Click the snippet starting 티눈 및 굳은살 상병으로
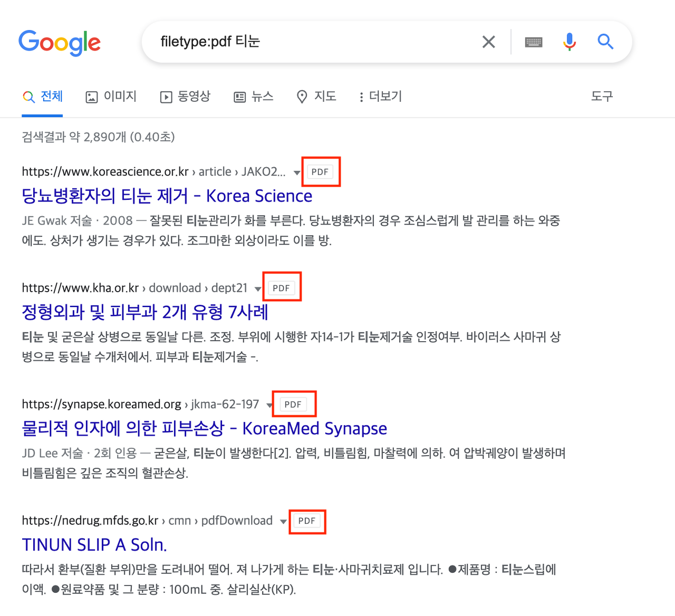 coord(291,347)
